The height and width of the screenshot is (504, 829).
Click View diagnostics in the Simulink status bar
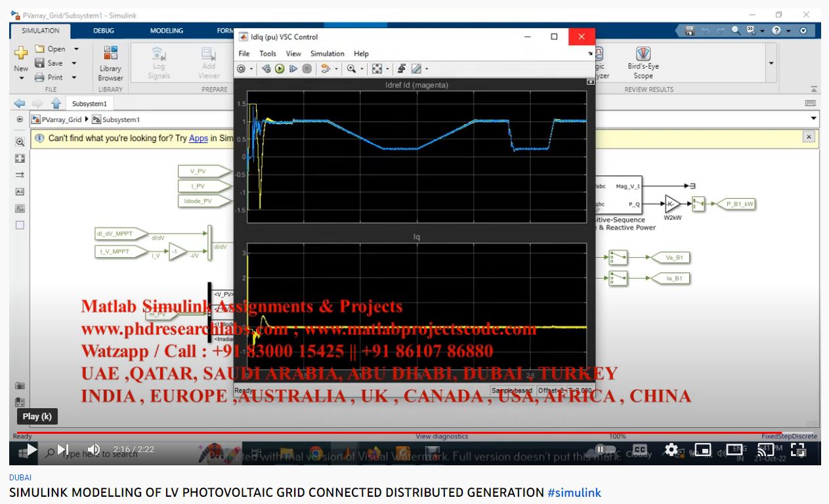tap(442, 436)
